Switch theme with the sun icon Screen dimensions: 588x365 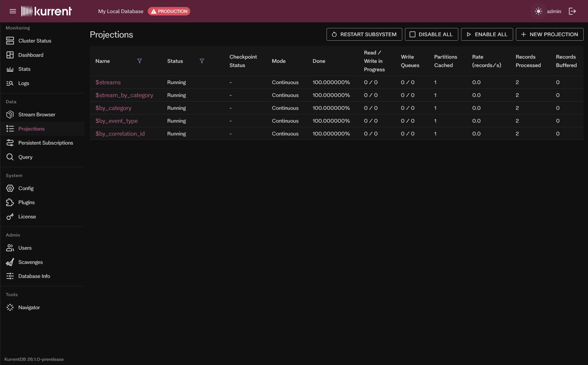coord(538,11)
